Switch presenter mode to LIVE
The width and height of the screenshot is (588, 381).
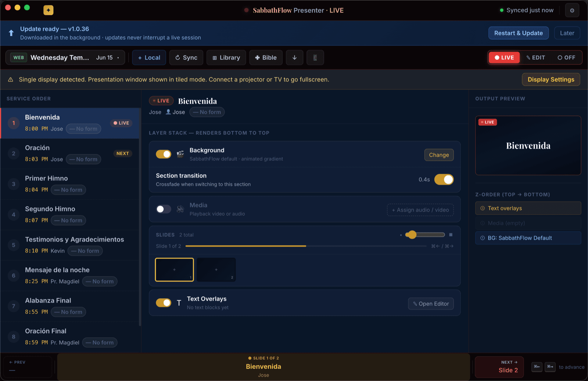[x=504, y=58]
